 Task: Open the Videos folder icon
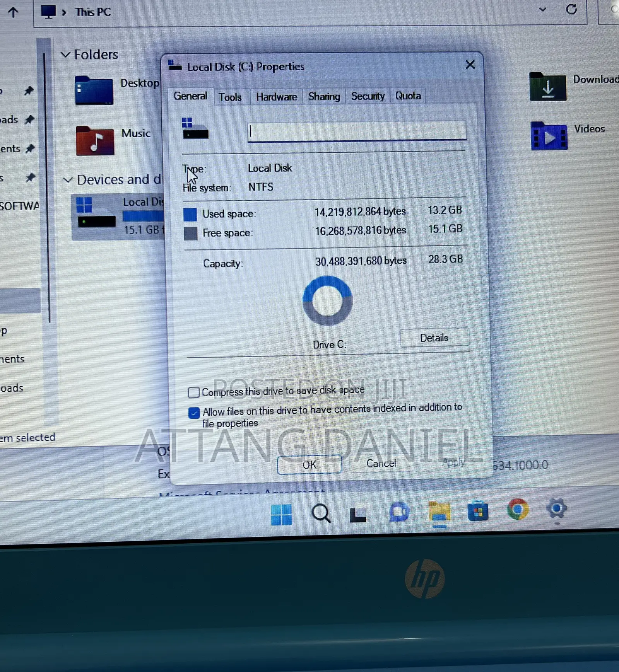coord(549,136)
